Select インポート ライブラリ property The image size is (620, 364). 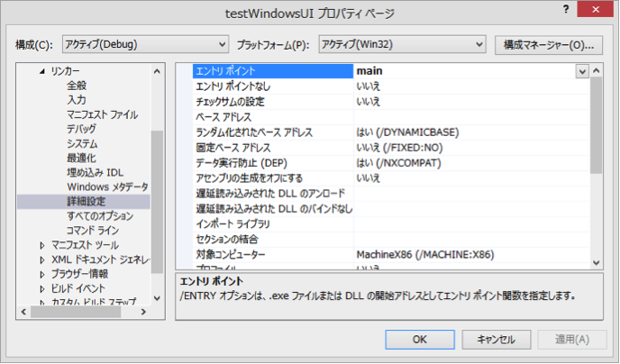(x=232, y=224)
